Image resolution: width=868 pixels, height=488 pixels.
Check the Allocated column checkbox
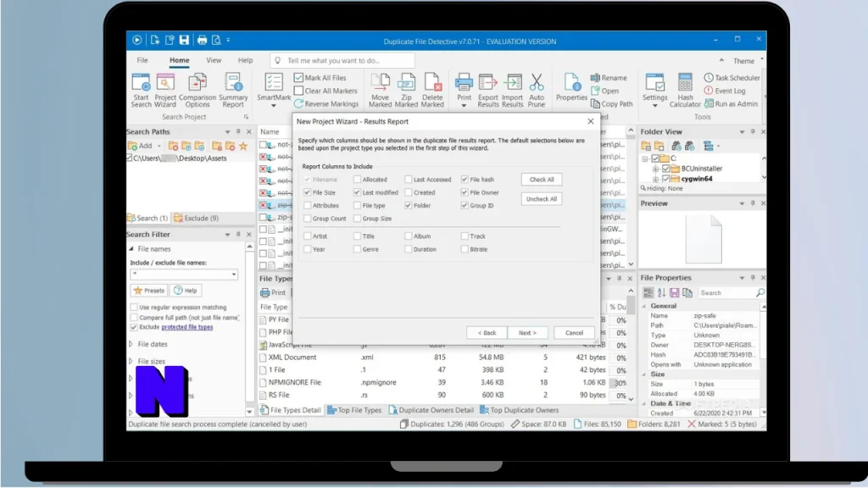(357, 180)
